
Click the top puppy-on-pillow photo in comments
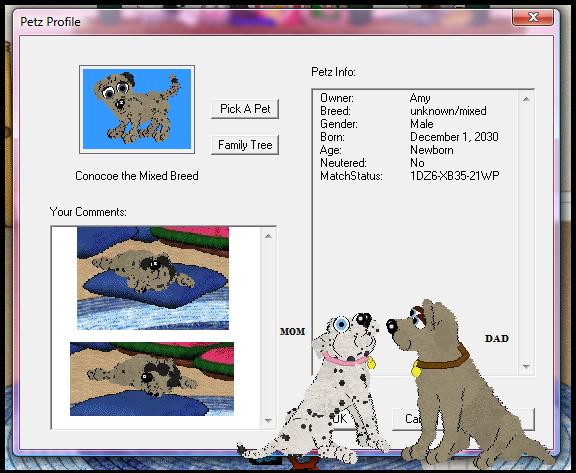153,278
